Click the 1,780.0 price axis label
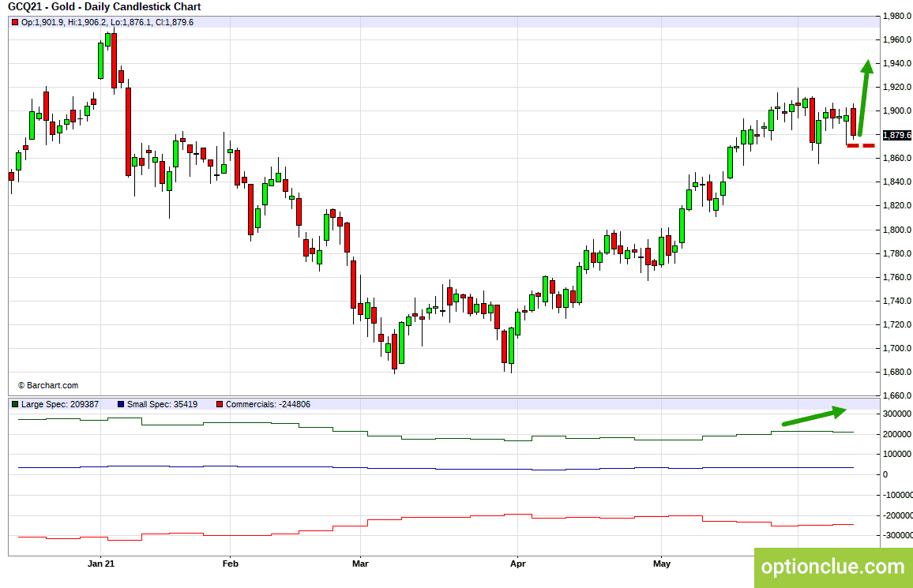Screen dimensions: 913x588 [897, 253]
